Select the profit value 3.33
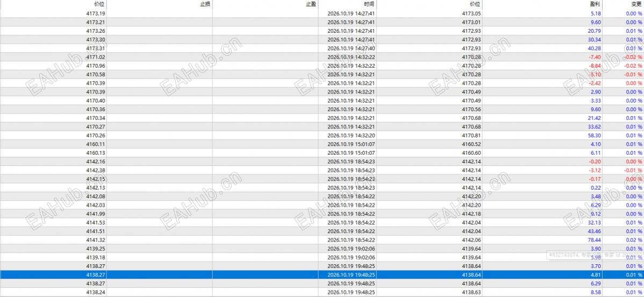Image resolution: width=644 pixels, height=297 pixels. pyautogui.click(x=596, y=100)
